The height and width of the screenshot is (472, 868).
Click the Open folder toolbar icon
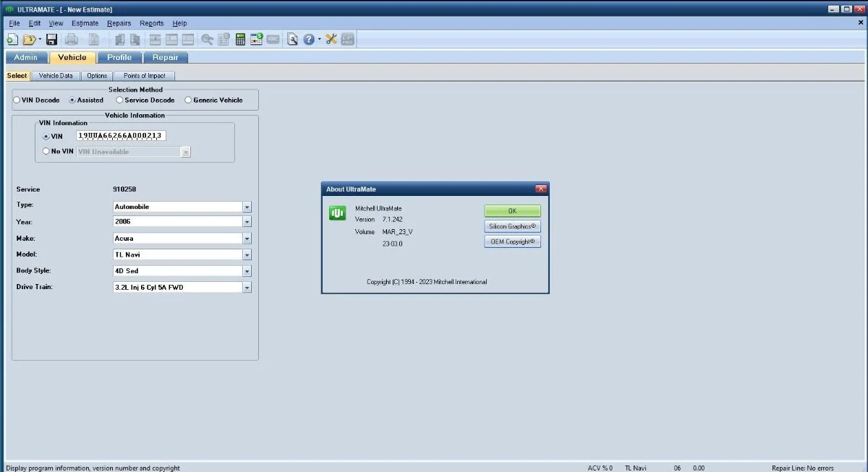point(30,40)
